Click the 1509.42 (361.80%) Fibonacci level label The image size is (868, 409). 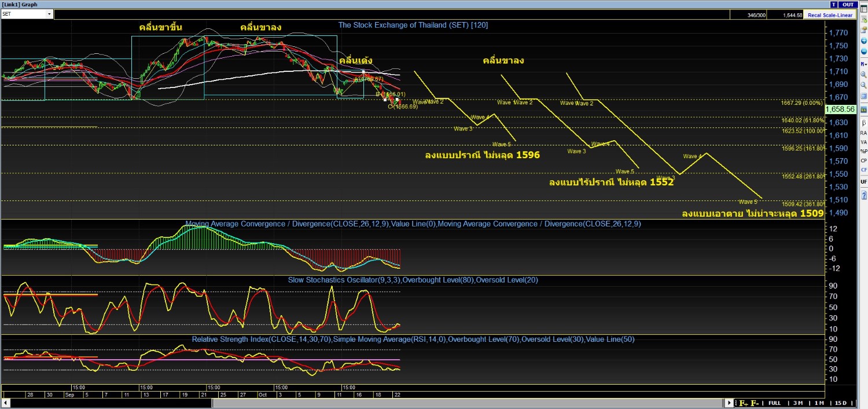[x=802, y=204]
